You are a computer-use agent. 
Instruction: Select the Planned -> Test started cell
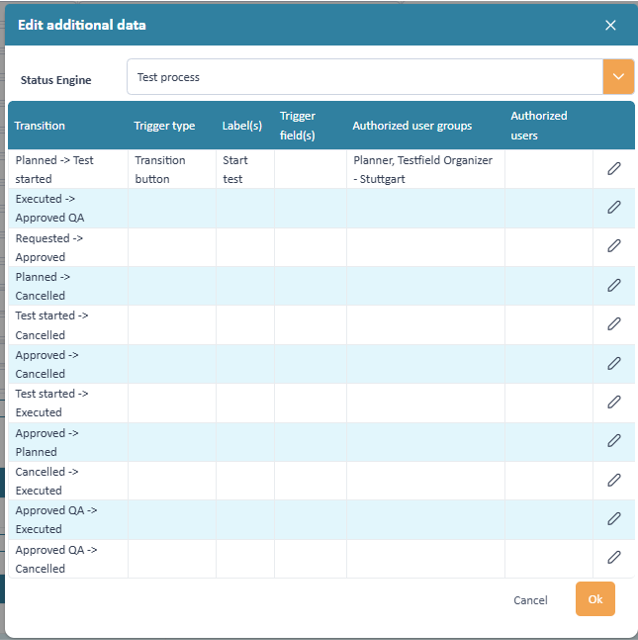tap(68, 169)
